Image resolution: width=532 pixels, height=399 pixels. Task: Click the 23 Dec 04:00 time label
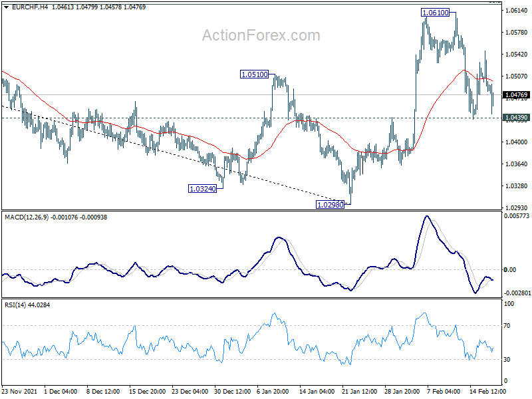tap(190, 391)
